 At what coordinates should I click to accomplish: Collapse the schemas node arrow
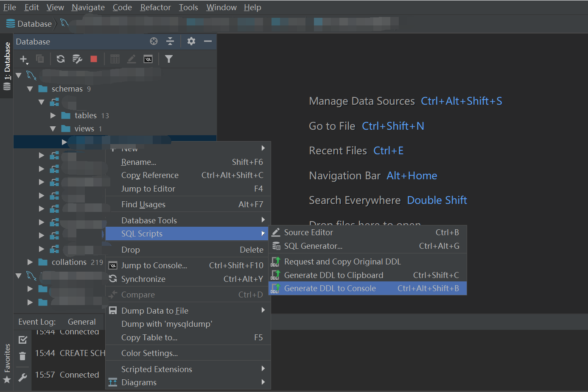pyautogui.click(x=30, y=89)
